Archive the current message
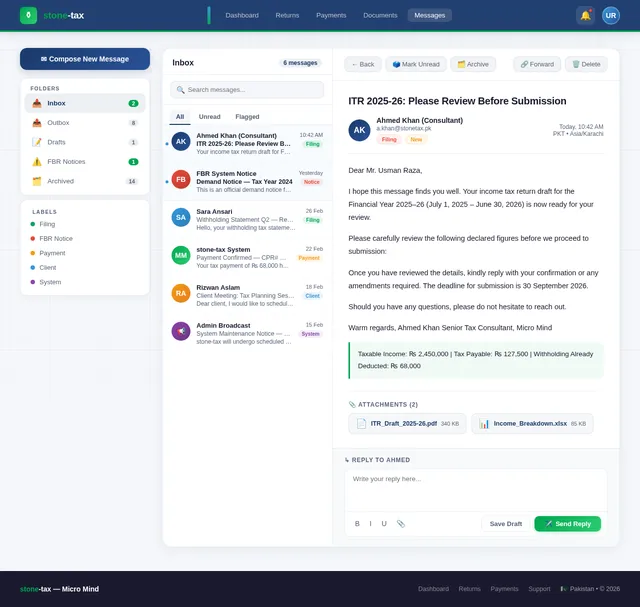The height and width of the screenshot is (607, 640). click(473, 64)
